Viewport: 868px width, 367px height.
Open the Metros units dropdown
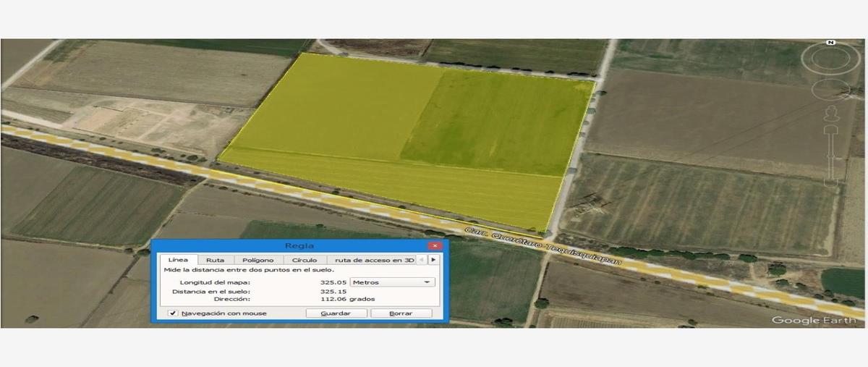pos(392,282)
